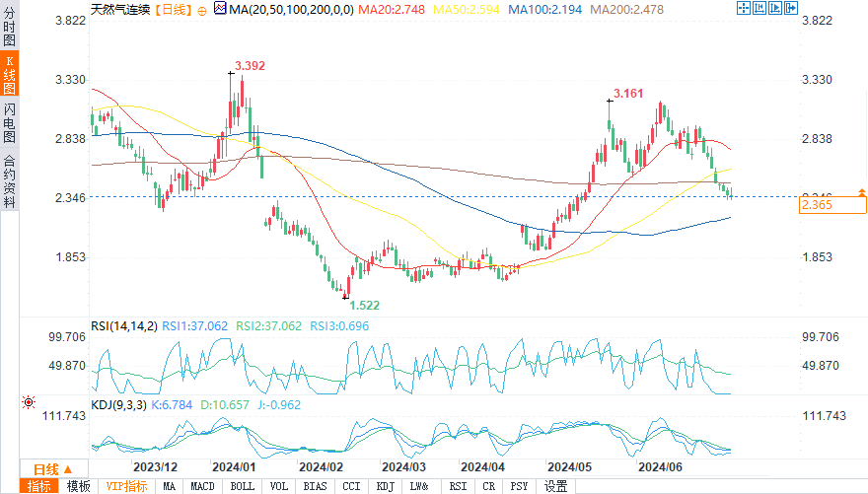Screen dimensions: 868x494
Task: Click the circled plus icon beside 日线
Action: pyautogui.click(x=202, y=10)
